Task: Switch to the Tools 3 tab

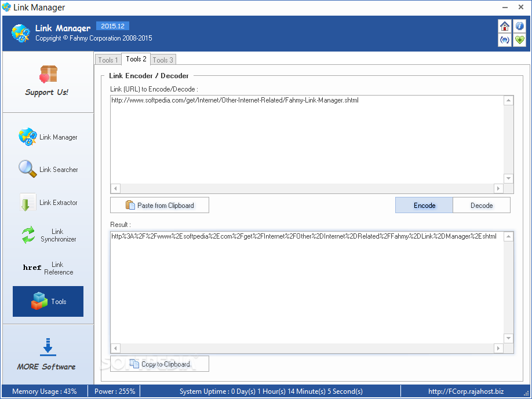Action: pyautogui.click(x=163, y=60)
